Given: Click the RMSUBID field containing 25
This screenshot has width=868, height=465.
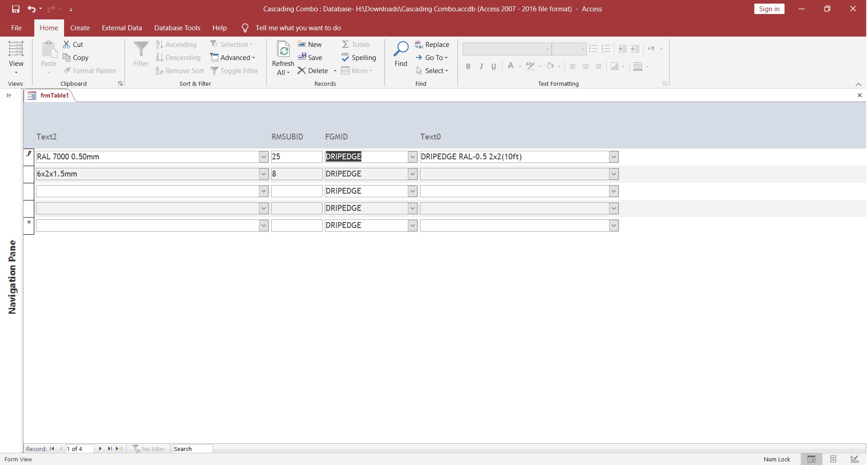Looking at the screenshot, I should 296,157.
